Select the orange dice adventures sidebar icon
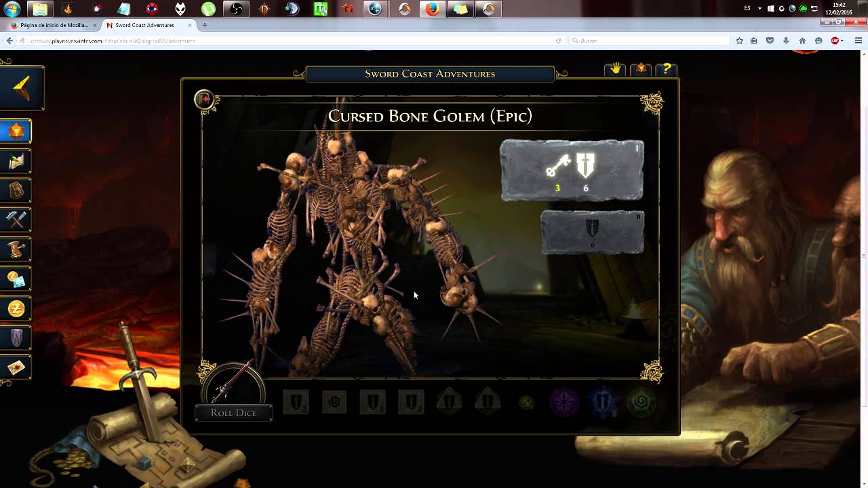868x488 pixels. tap(16, 131)
